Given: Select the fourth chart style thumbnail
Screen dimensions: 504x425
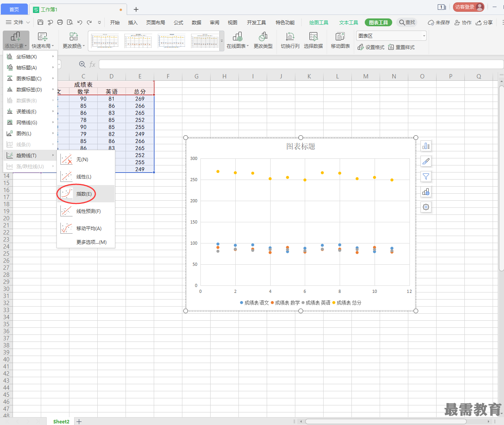Looking at the screenshot, I should 205,41.
